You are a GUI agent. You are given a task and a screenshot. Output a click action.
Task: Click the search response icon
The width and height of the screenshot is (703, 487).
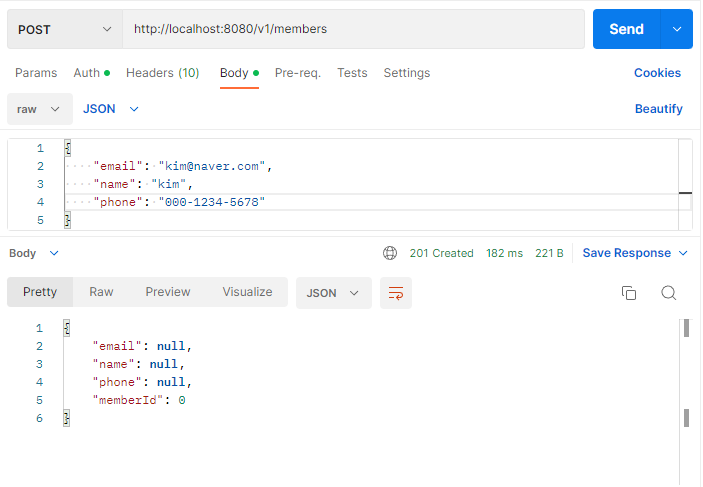pyautogui.click(x=668, y=293)
